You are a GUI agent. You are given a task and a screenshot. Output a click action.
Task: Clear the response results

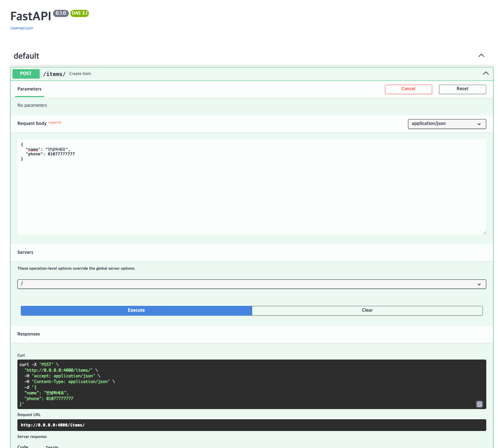point(367,310)
